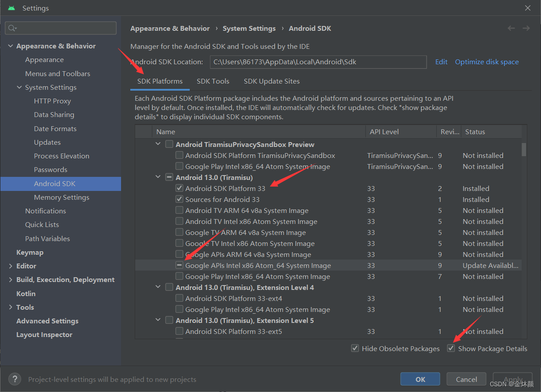Screen dimensions: 541x392
Task: Switch to SDK Tools tab
Action: (213, 81)
